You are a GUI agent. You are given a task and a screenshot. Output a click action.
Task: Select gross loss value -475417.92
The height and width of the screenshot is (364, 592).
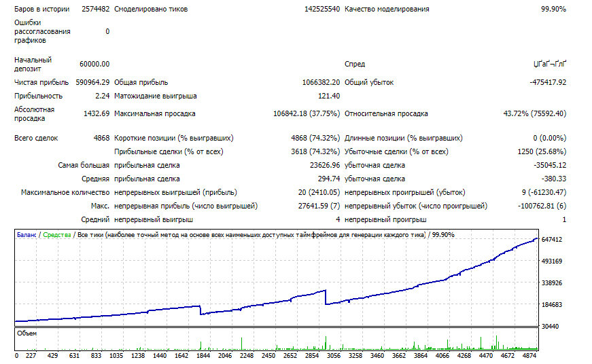pos(548,82)
